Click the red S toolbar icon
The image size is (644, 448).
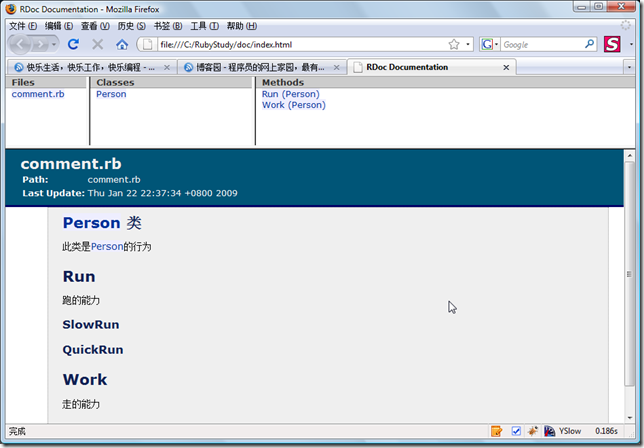(x=612, y=44)
